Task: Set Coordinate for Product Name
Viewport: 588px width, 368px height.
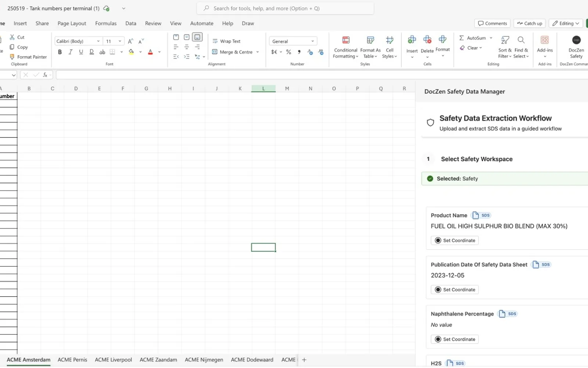Action: tap(455, 240)
